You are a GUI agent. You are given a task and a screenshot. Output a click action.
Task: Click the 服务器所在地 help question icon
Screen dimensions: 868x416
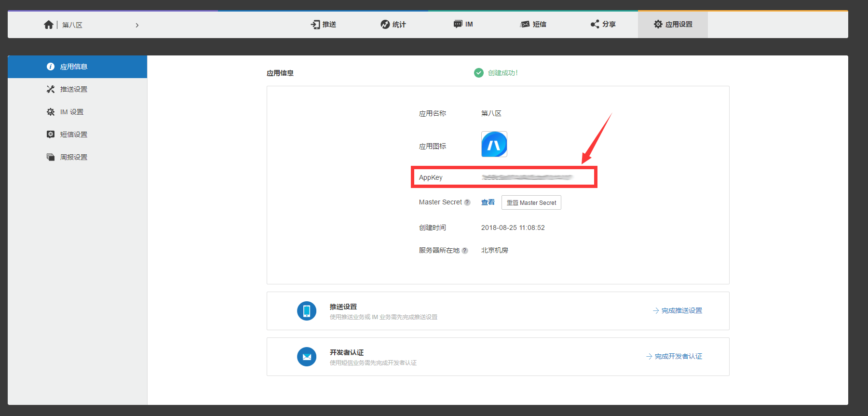coord(465,251)
